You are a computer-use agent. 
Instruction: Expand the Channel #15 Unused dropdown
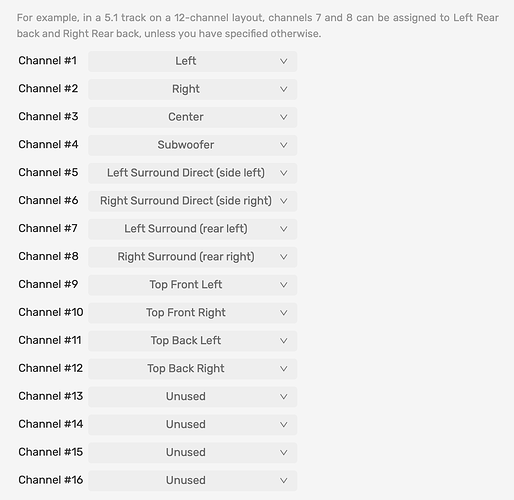(x=192, y=453)
